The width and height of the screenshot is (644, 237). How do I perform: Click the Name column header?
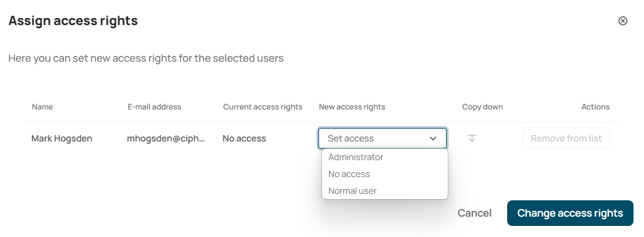click(43, 107)
